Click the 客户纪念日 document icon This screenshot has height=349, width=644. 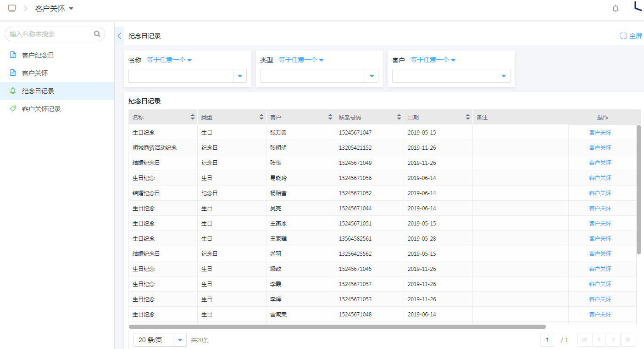tap(13, 55)
